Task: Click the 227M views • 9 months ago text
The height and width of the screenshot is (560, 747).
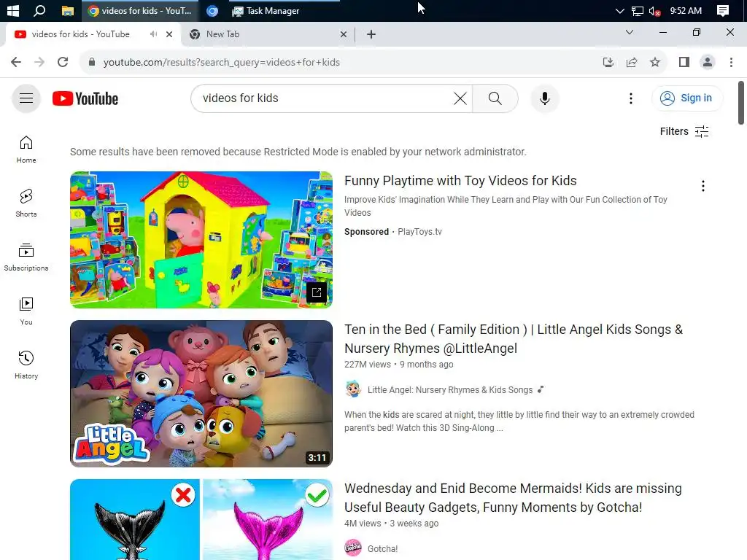Action: coord(399,365)
